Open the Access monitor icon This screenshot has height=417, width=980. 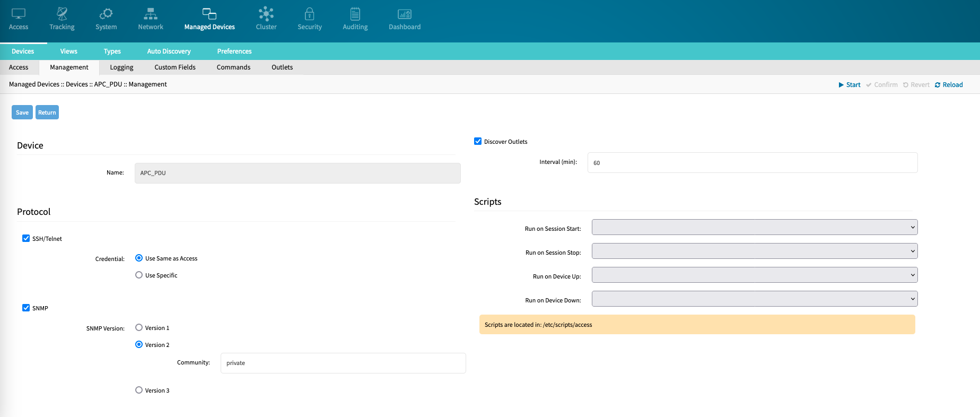(x=19, y=14)
